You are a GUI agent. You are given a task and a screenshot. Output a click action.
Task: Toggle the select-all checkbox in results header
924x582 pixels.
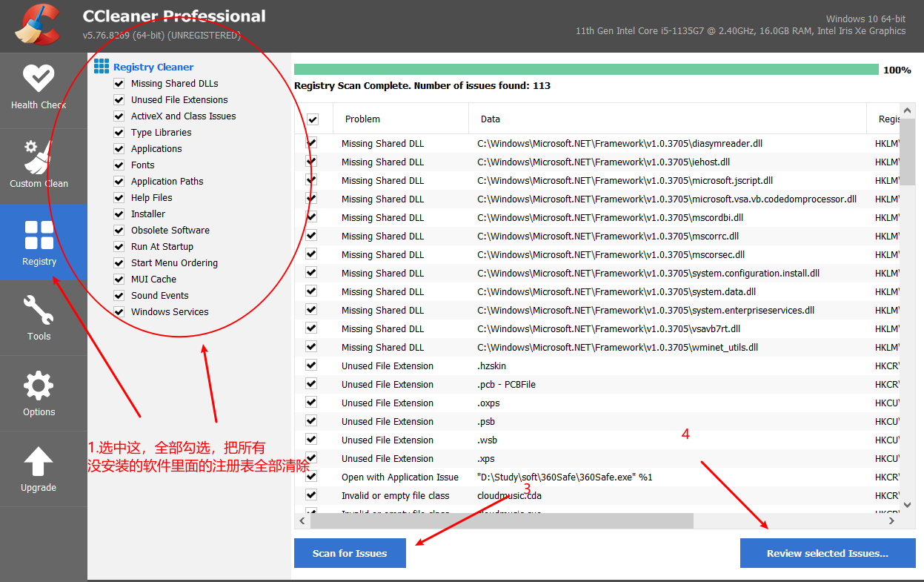coord(313,119)
